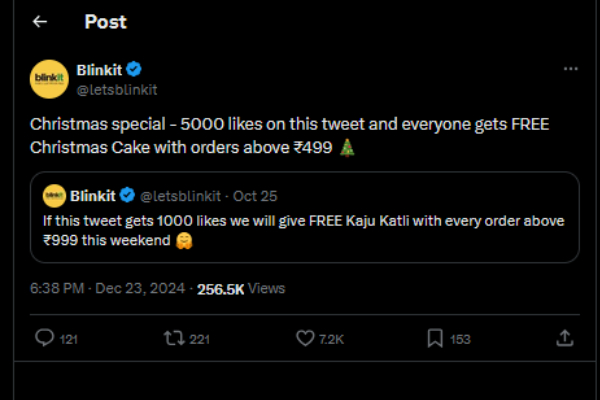Click the @letsblinkit handle under name
600x400 pixels.
pos(117,89)
